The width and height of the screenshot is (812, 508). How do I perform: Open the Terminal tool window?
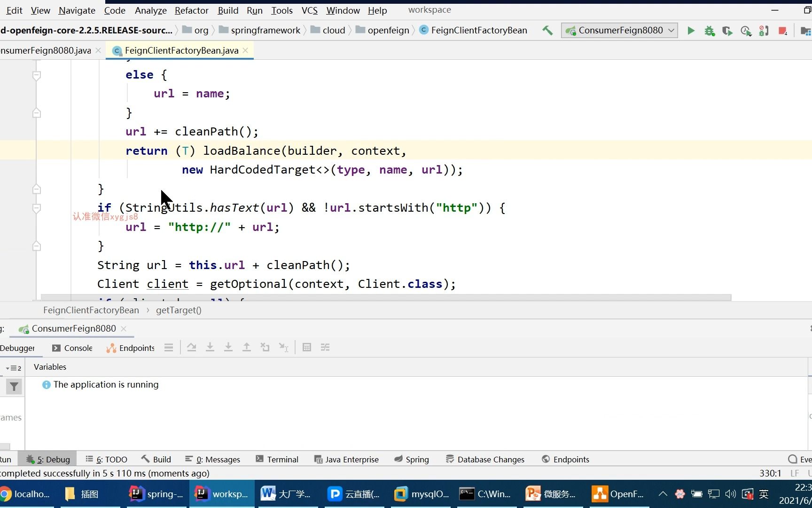click(277, 460)
